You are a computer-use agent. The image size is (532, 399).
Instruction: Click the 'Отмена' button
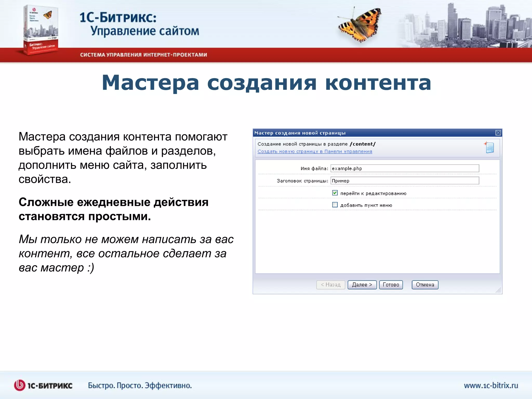[425, 285]
